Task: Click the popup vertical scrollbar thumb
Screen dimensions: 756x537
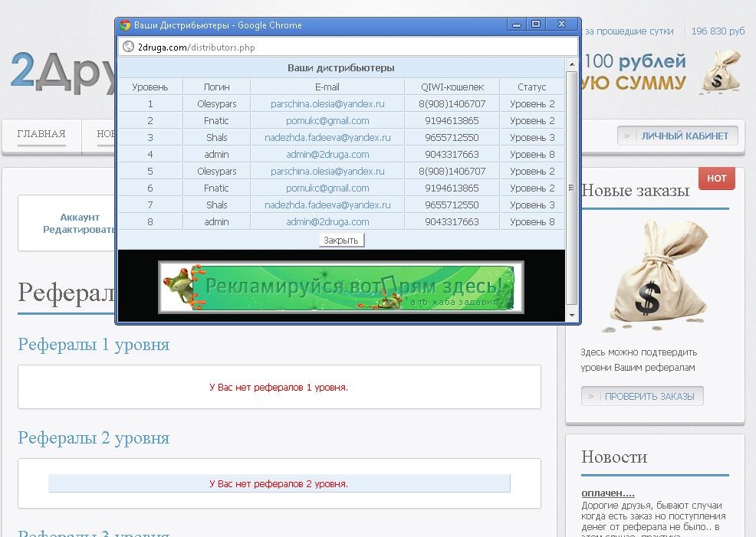Action: [572, 188]
